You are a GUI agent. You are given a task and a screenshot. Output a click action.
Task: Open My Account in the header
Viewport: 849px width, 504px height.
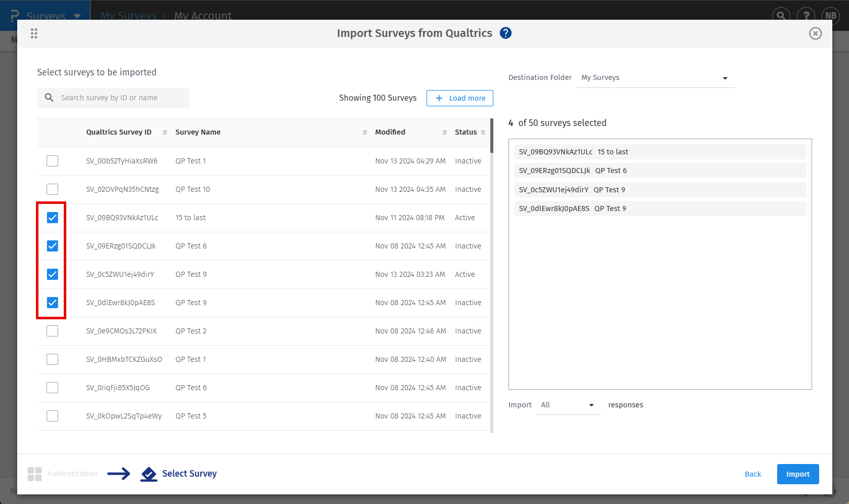coord(203,16)
